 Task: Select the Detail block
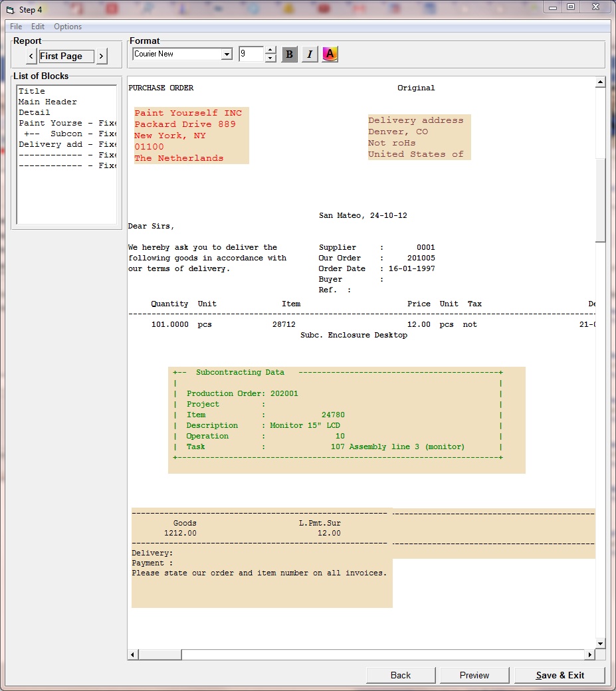coord(34,112)
